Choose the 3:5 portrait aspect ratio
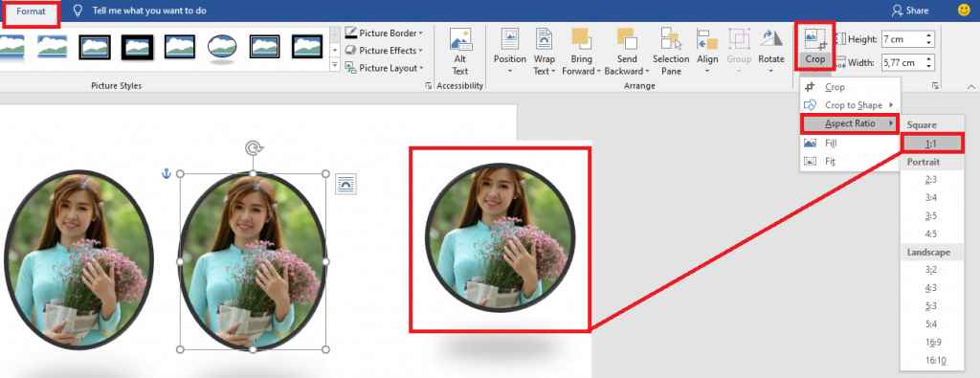 932,216
